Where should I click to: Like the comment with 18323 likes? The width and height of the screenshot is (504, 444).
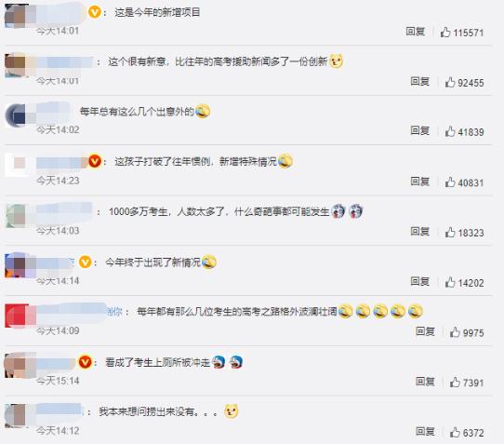point(450,232)
